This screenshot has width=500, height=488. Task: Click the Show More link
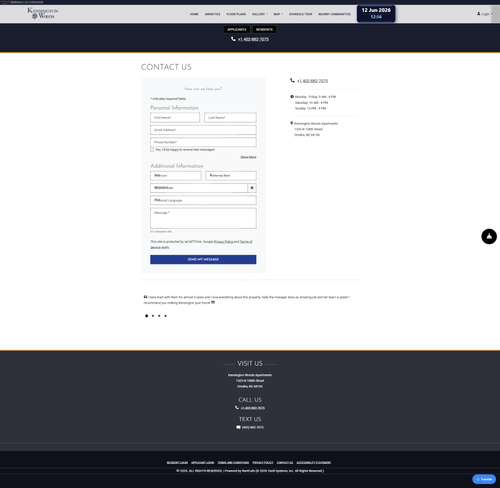pyautogui.click(x=248, y=157)
